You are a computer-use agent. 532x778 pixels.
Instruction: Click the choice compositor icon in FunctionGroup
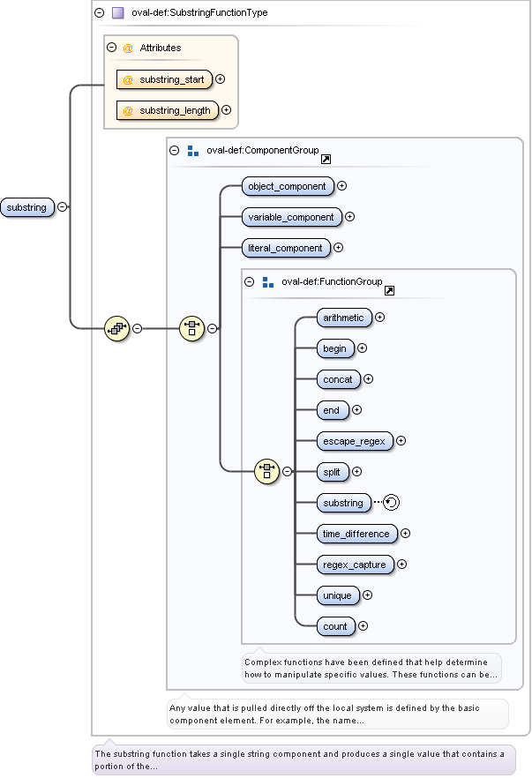pos(266,471)
